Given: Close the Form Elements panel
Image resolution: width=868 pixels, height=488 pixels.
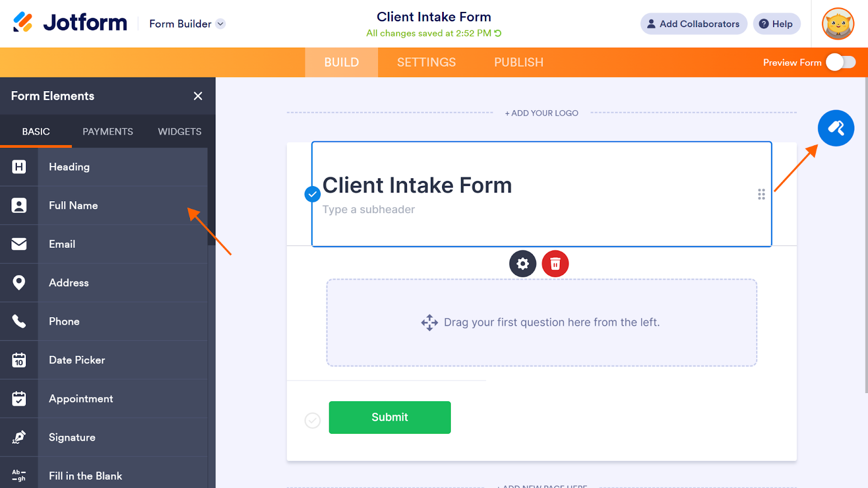Looking at the screenshot, I should click(x=198, y=96).
